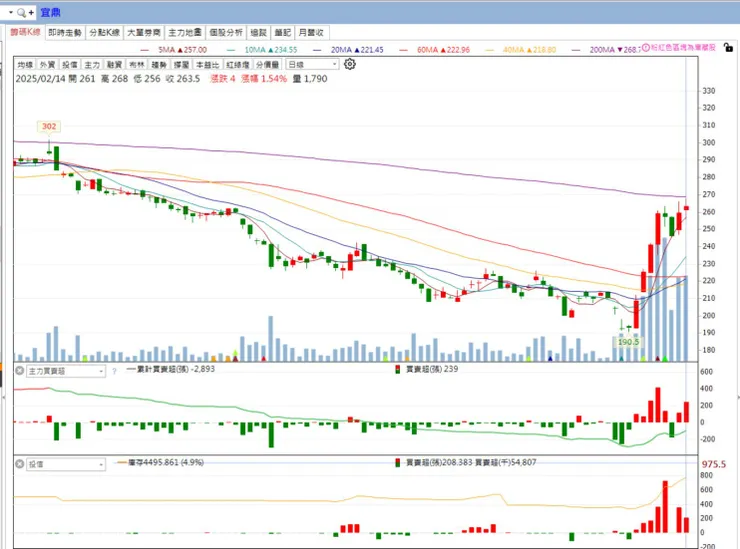Click the 買賣超(張)208.383 legend
This screenshot has width=740, height=549.
pos(439,463)
